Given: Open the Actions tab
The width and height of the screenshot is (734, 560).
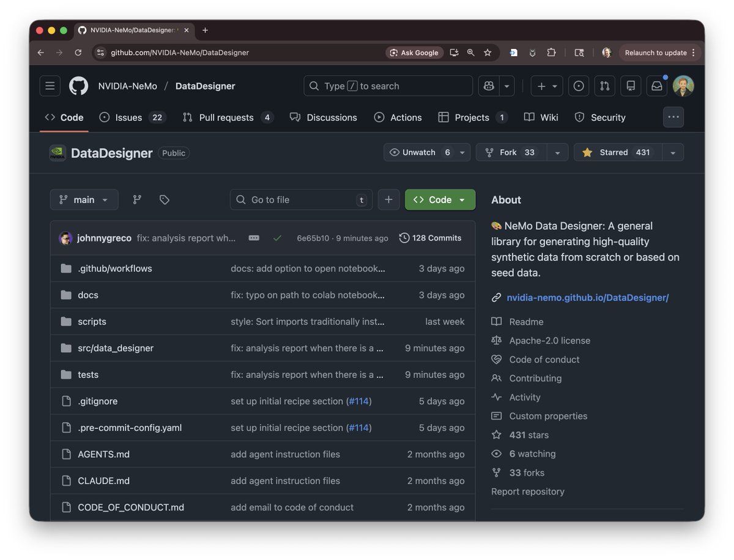Looking at the screenshot, I should 398,117.
